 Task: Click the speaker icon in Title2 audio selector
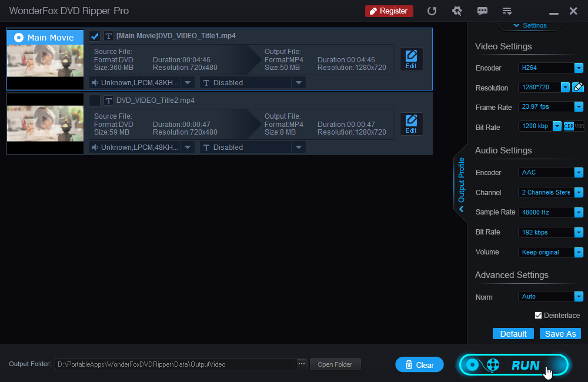tap(95, 148)
